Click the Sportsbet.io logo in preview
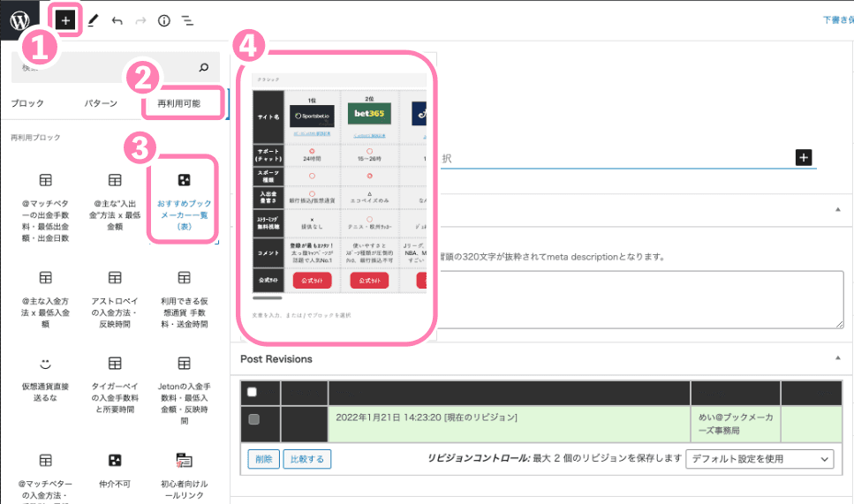 click(312, 116)
